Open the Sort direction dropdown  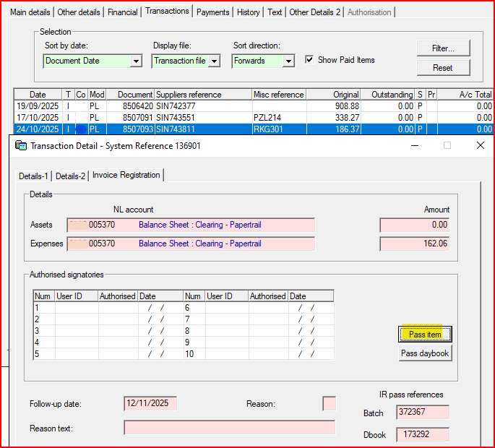(288, 61)
